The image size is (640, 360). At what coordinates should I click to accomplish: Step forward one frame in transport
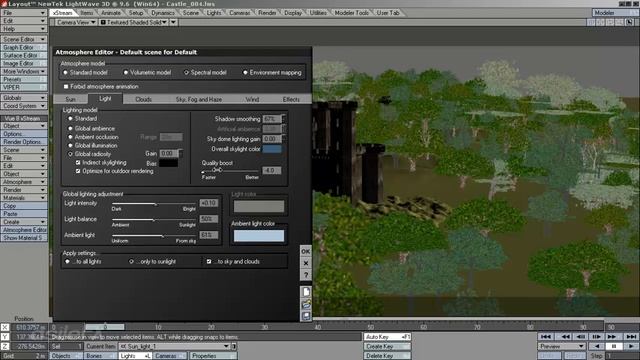[596, 337]
